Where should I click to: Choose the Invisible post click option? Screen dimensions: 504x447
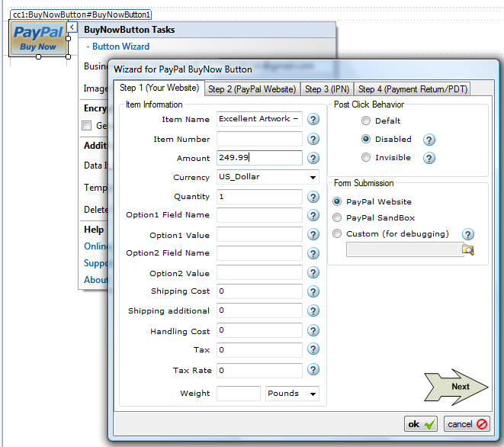(367, 158)
